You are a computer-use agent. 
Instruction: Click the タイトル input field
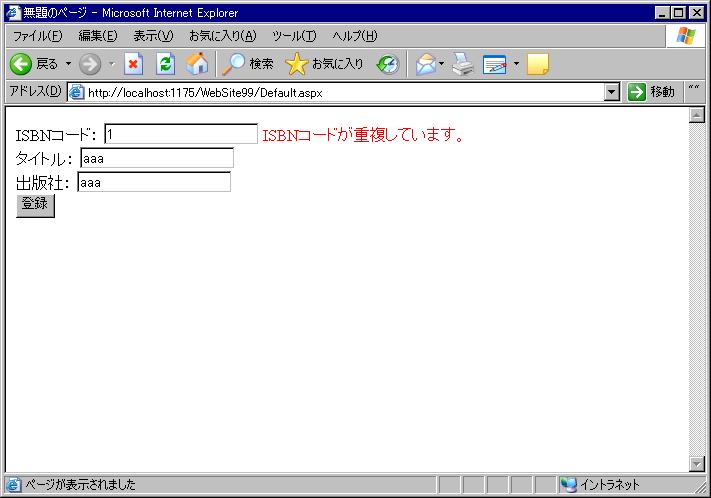[157, 158]
